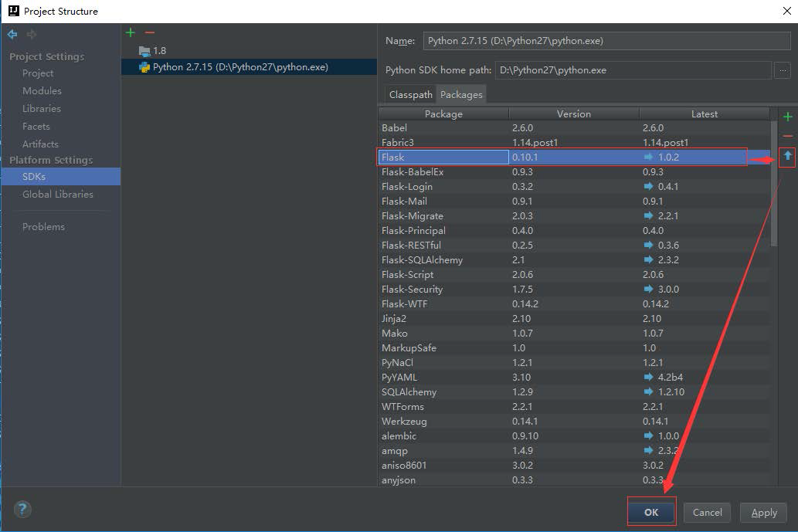This screenshot has height=532, width=798.
Task: Click the back navigation arrow
Action: (x=12, y=34)
